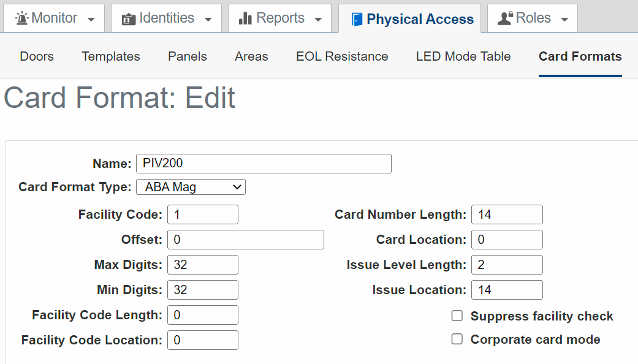This screenshot has width=638, height=364.
Task: Click the Identities badge icon
Action: pos(129,18)
